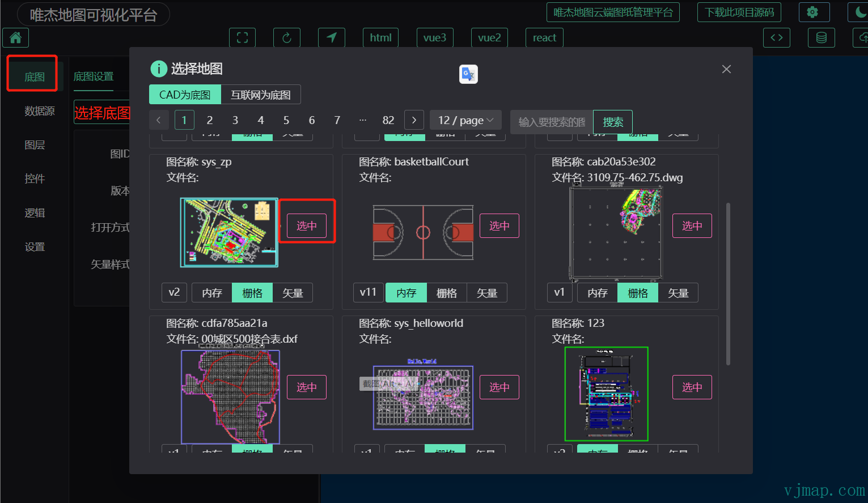Select 内存 mode for sys_zp
The height and width of the screenshot is (503, 868).
pos(212,293)
